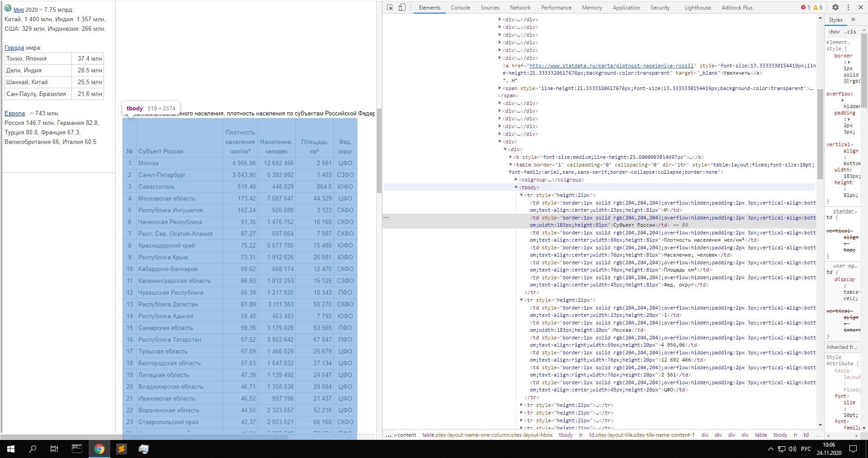868x458 pixels.
Task: Open the Console tab
Action: coord(460,8)
